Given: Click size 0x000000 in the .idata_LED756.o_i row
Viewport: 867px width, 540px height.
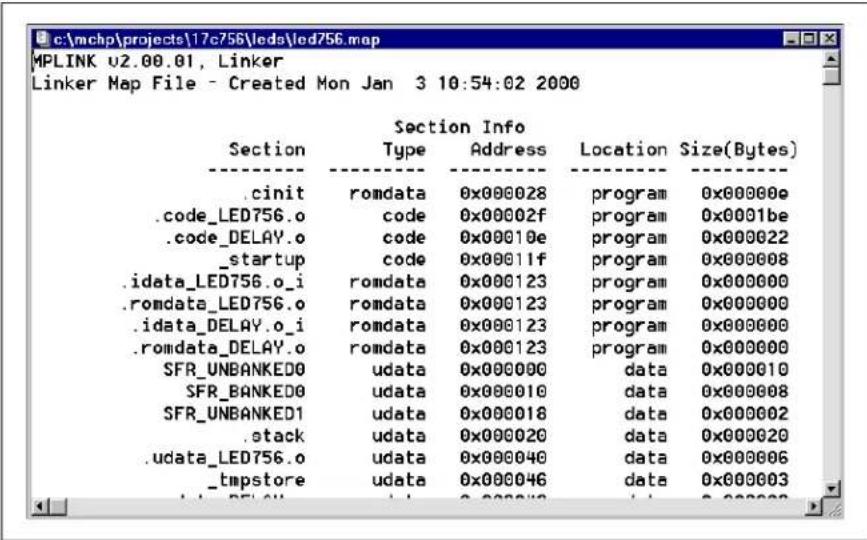Looking at the screenshot, I should [x=745, y=282].
